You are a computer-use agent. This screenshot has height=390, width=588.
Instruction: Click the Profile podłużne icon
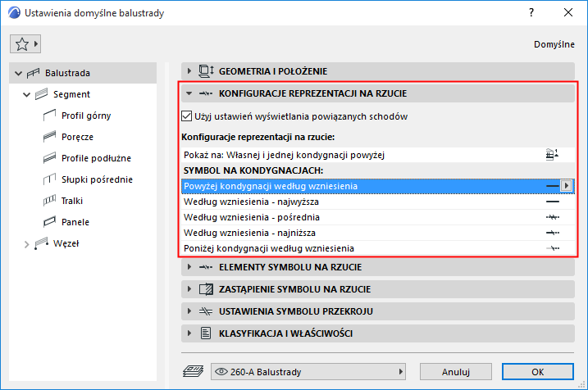click(x=49, y=158)
